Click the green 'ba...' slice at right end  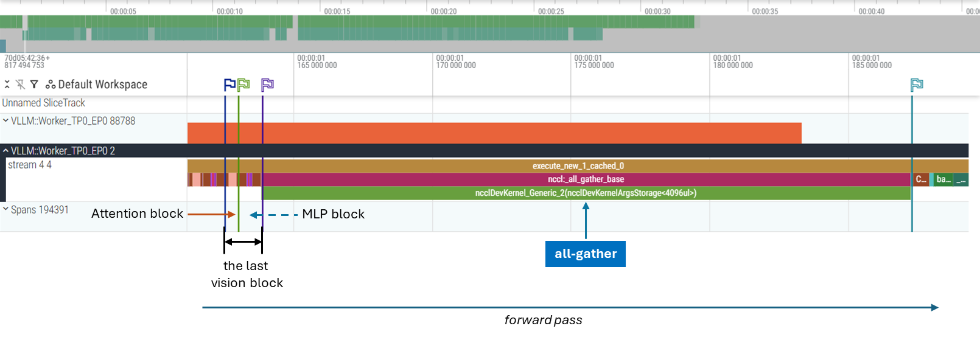click(943, 179)
